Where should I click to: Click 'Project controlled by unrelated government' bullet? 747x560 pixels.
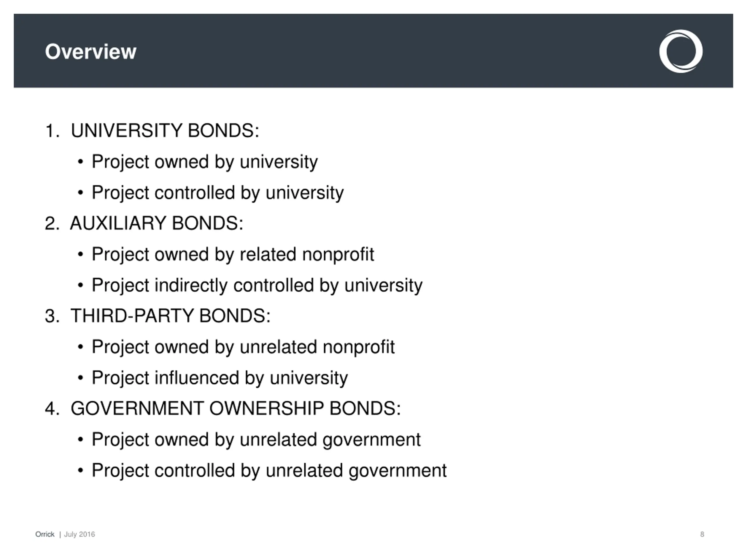269,471
